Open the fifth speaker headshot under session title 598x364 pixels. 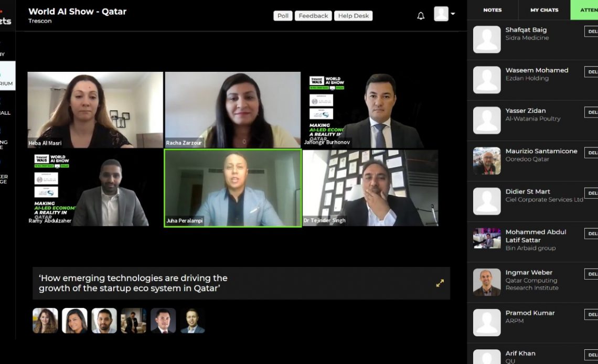point(163,320)
